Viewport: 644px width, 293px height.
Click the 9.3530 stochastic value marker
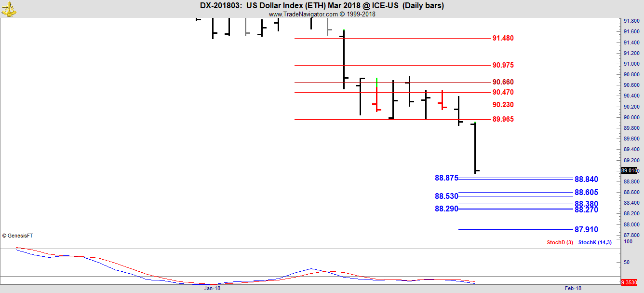(x=630, y=282)
